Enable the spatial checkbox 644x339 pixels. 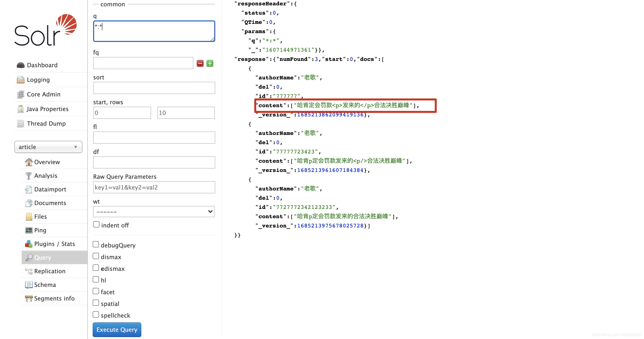[x=96, y=303]
